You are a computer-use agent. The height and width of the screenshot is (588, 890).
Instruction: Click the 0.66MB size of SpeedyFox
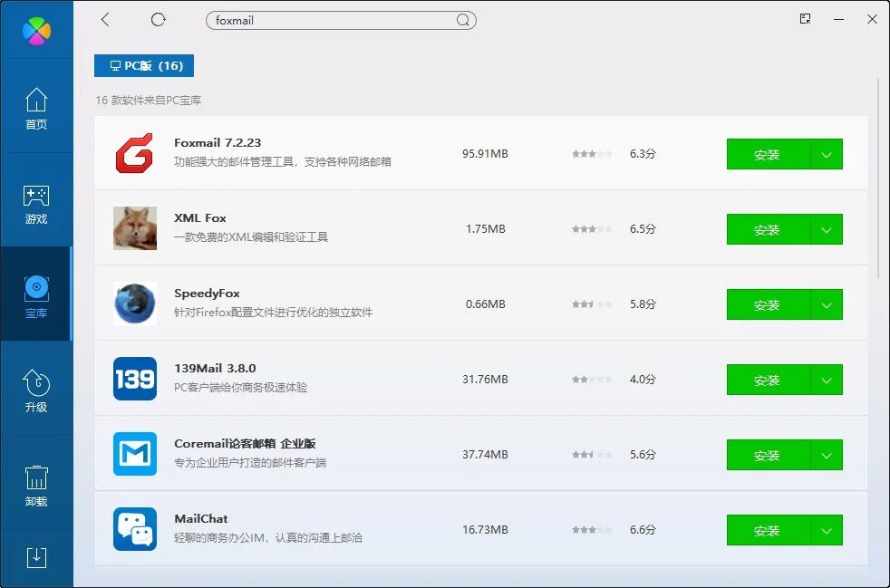485,304
